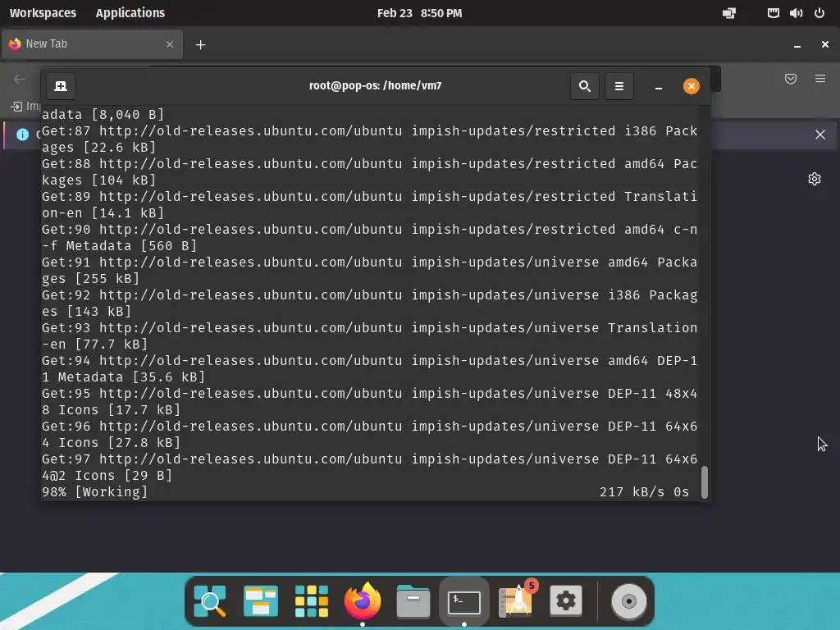Open a new terminal tab
Image resolution: width=840 pixels, height=630 pixels.
tap(61, 86)
